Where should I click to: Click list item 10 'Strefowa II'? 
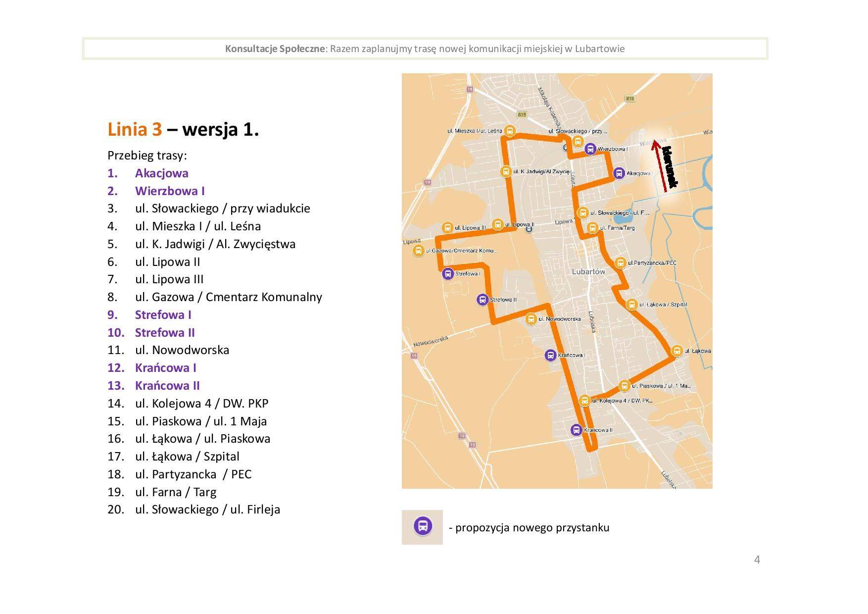pos(151,333)
